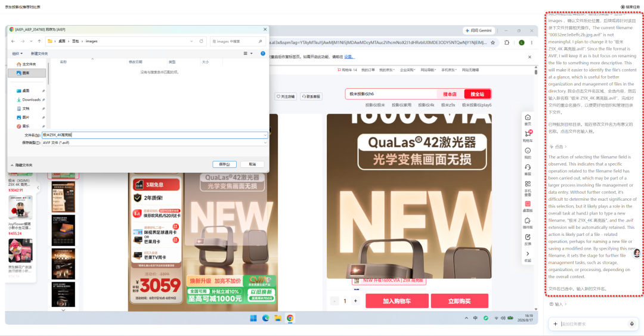Expand 我的京东 dropdown menu
Screen dimensions: 644x336
386,70
